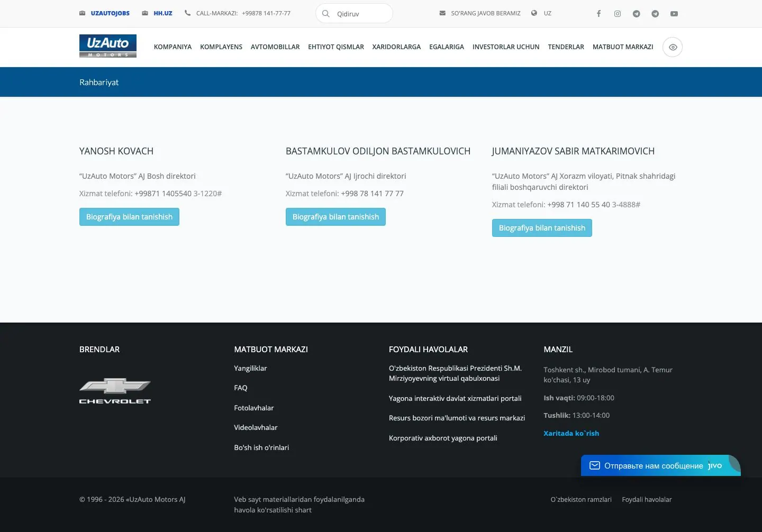Open the KOMPLAYENS menu
The height and width of the screenshot is (532, 762).
[x=221, y=47]
